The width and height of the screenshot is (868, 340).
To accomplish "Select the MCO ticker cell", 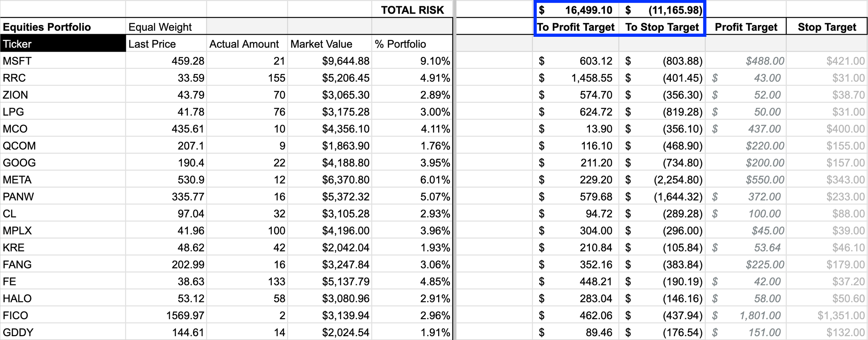I will pyautogui.click(x=63, y=129).
